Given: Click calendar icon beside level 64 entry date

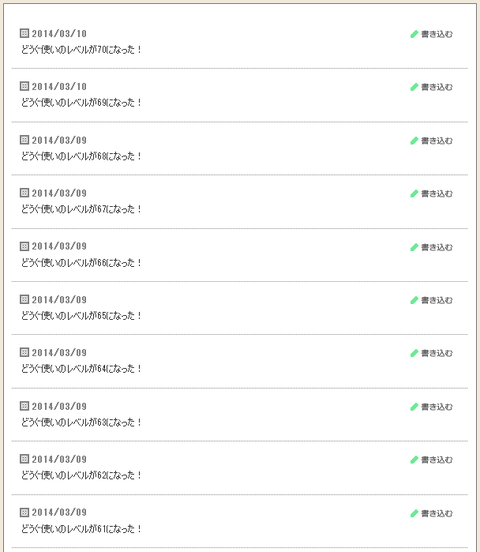Looking at the screenshot, I should 24,352.
